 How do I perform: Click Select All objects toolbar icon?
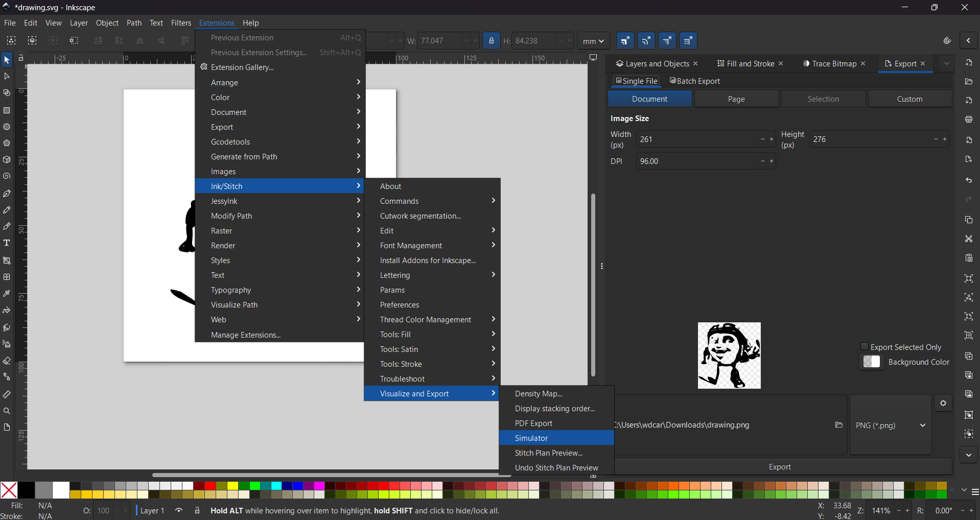click(11, 40)
